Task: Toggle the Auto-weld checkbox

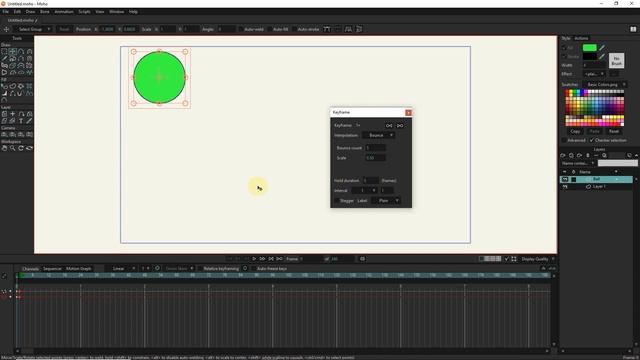Action: 241,29
